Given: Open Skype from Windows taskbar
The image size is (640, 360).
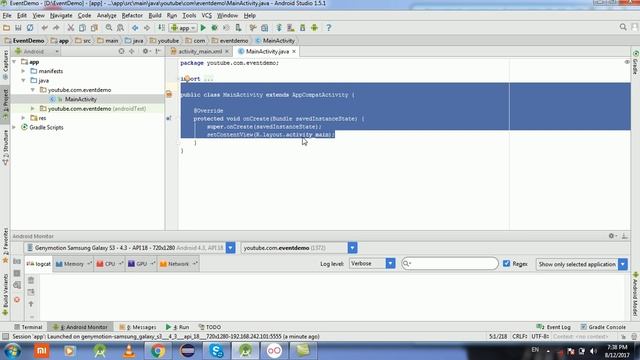Looking at the screenshot, I should (x=216, y=351).
